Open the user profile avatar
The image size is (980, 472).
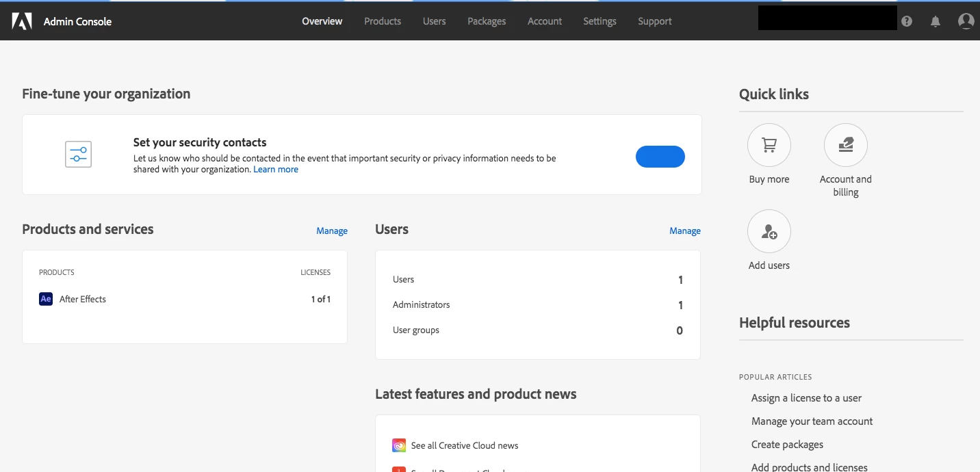[x=966, y=21]
